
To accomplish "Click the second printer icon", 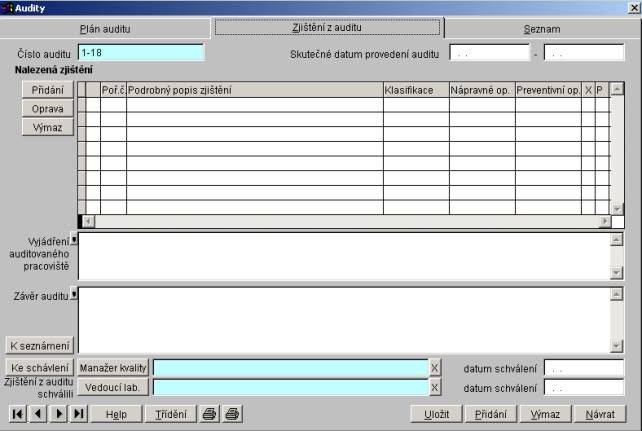I will click(x=232, y=413).
